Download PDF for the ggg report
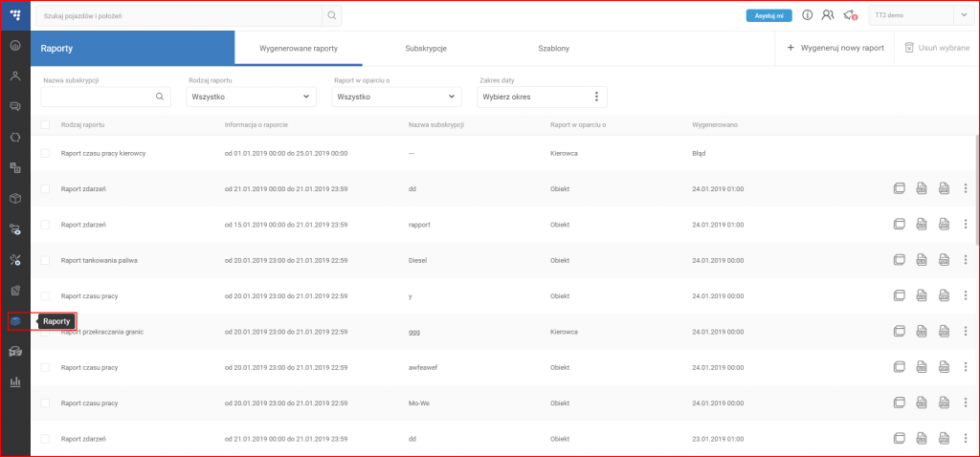 [x=944, y=332]
